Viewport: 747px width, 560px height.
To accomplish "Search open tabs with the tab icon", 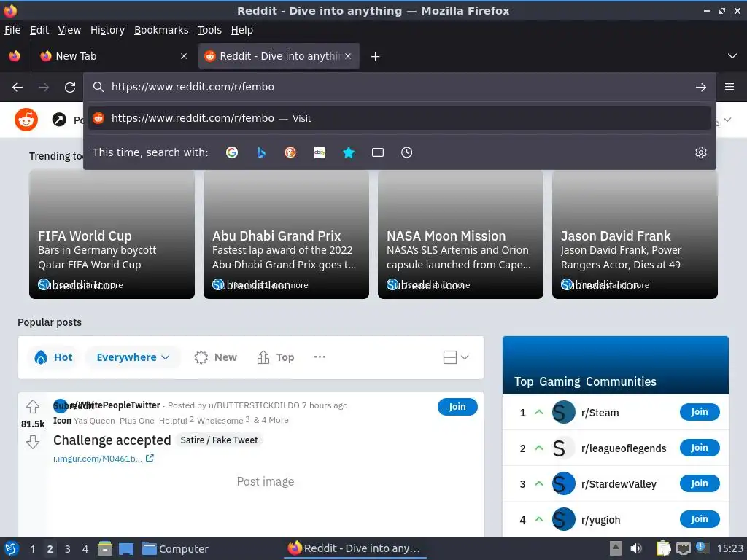I will [378, 152].
